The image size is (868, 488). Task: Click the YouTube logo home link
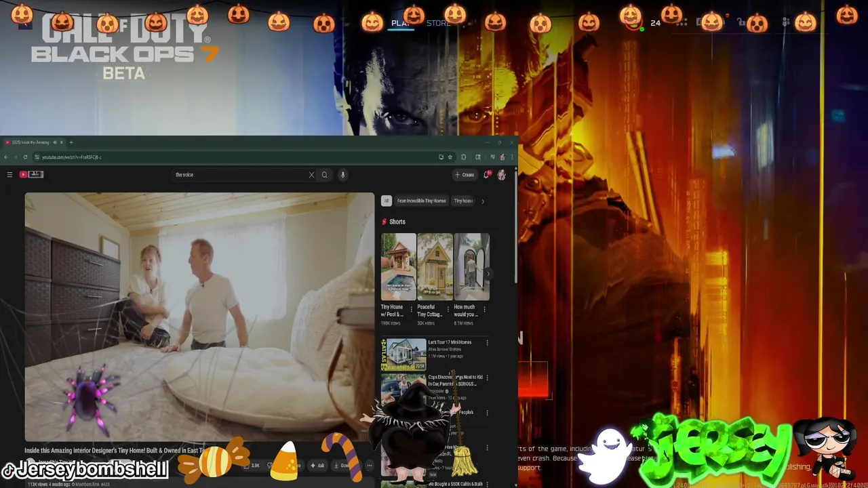[32, 175]
